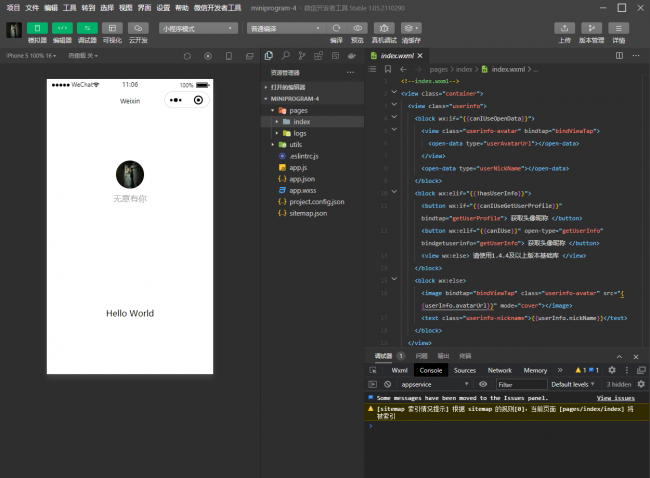Close the index.wxml editor tab
The width and height of the screenshot is (650, 478).
(x=420, y=56)
